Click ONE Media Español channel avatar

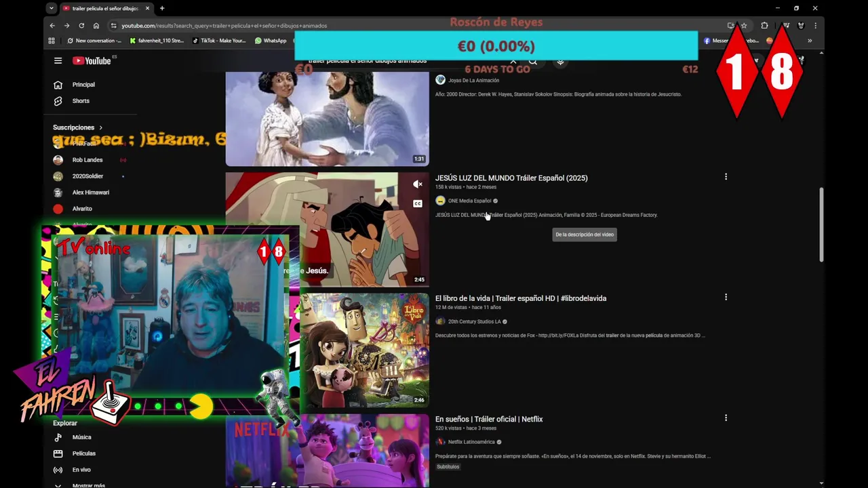coord(440,201)
